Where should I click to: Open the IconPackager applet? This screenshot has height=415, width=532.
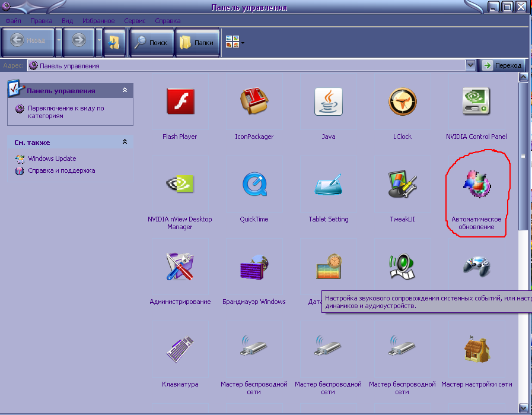pos(254,102)
